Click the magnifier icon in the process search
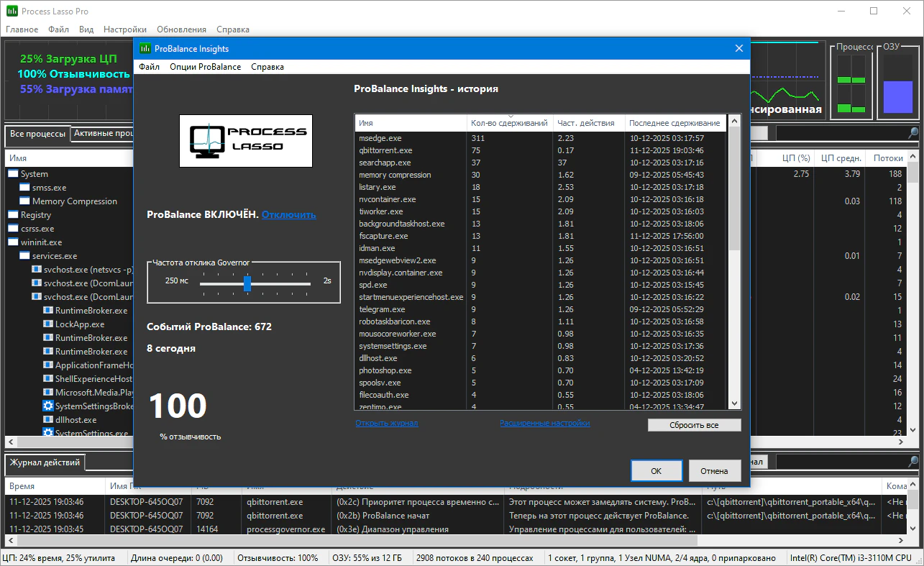The image size is (924, 566). coord(912,133)
